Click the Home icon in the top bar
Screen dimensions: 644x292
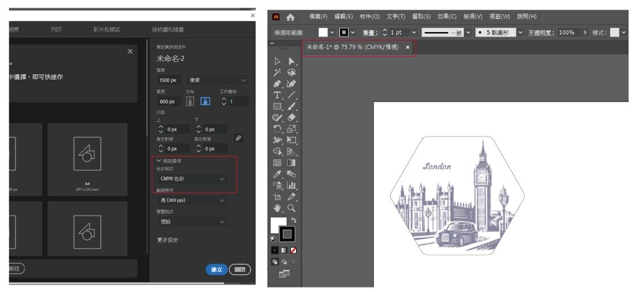click(x=291, y=17)
